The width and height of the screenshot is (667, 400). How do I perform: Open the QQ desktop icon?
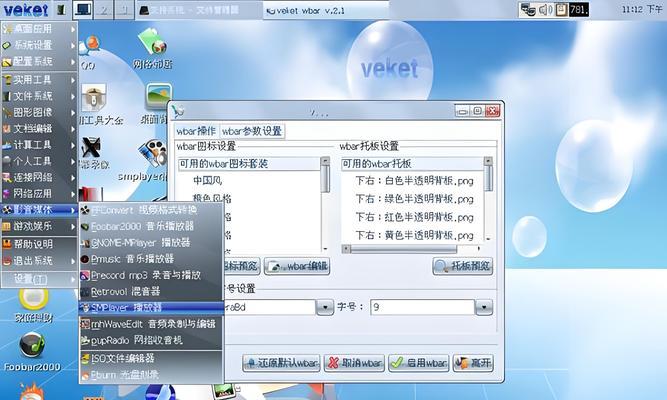[89, 52]
